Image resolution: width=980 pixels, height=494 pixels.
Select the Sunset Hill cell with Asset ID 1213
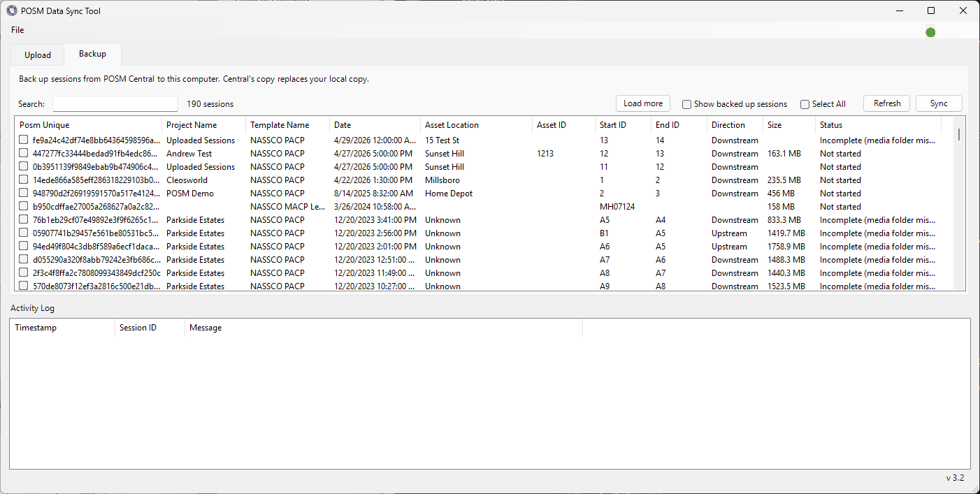tap(445, 154)
